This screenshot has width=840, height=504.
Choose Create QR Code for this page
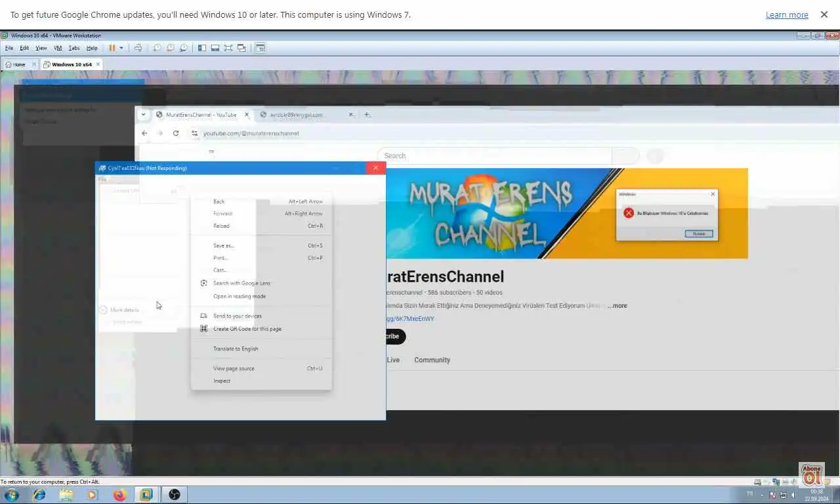coord(261,329)
